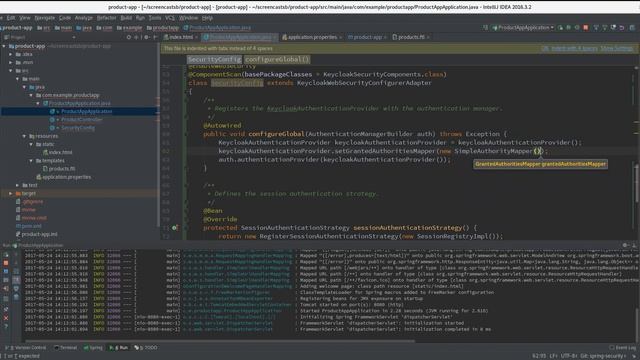The width and height of the screenshot is (640, 360).
Task: Collapse the resources folder node
Action: click(x=24, y=136)
